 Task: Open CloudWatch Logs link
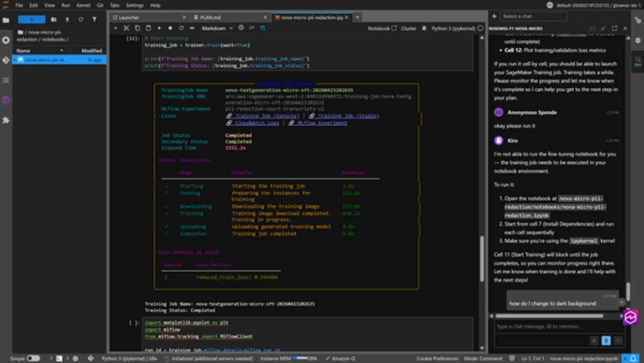[252, 122]
